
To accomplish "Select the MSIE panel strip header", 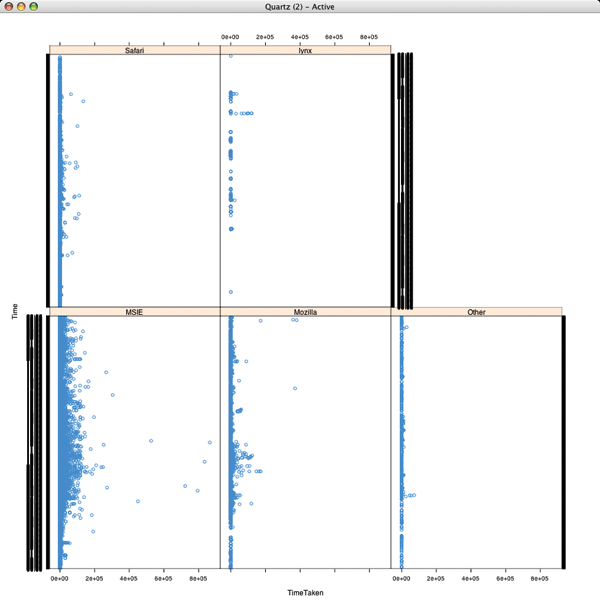I will 134,312.
